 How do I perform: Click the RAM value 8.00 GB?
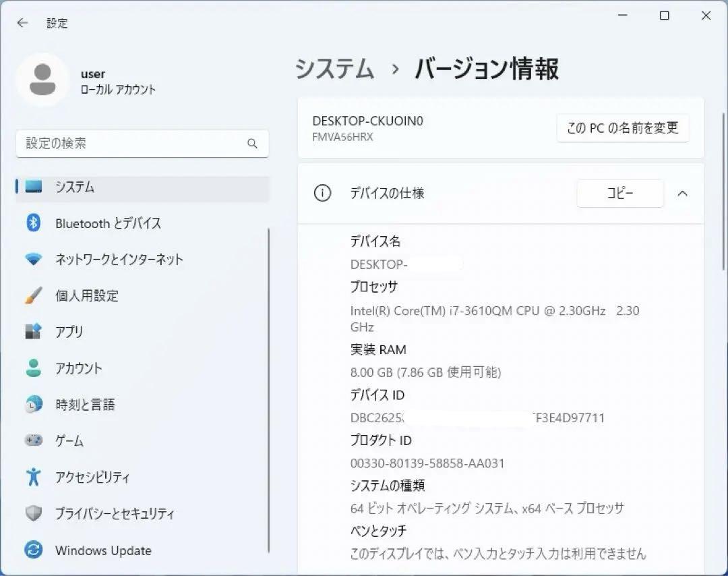(426, 372)
